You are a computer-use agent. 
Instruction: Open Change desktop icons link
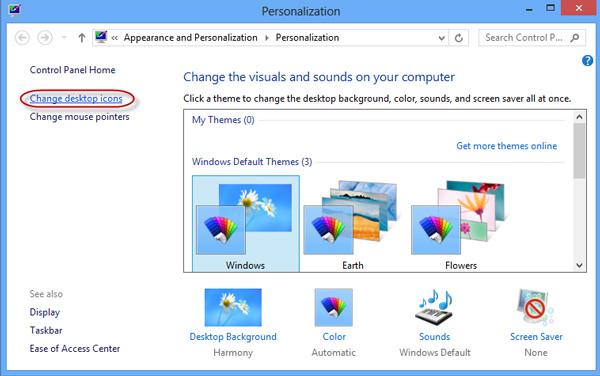(x=76, y=99)
